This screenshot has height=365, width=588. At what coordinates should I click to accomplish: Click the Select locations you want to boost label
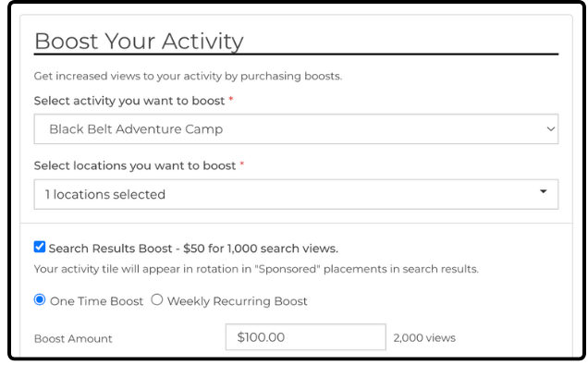click(x=135, y=165)
